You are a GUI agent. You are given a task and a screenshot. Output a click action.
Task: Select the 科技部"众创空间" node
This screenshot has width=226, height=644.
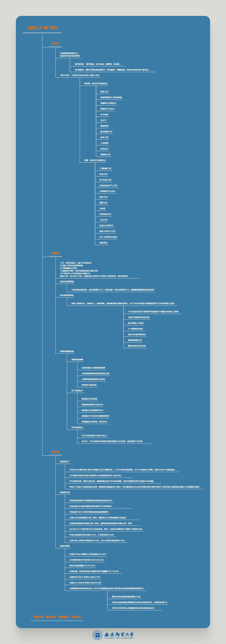click(89, 385)
